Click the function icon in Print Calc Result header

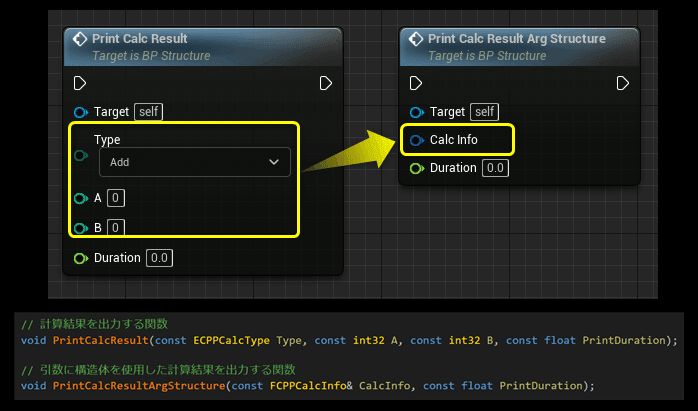(x=77, y=39)
